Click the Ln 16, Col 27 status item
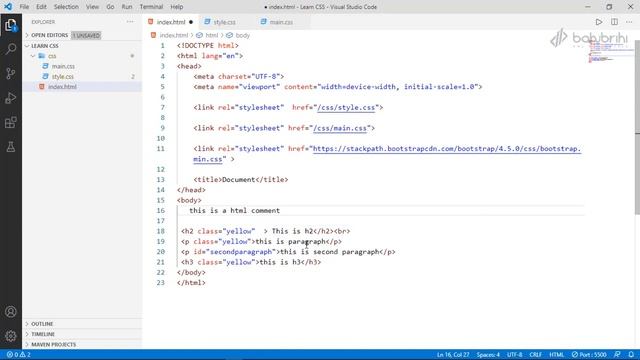The height and width of the screenshot is (360, 640). pyautogui.click(x=453, y=355)
